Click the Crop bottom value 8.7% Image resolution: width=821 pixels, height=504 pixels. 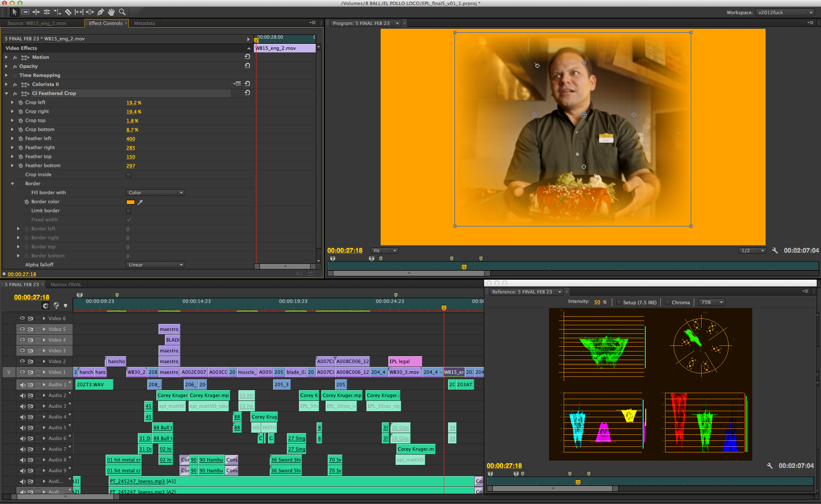click(x=132, y=130)
